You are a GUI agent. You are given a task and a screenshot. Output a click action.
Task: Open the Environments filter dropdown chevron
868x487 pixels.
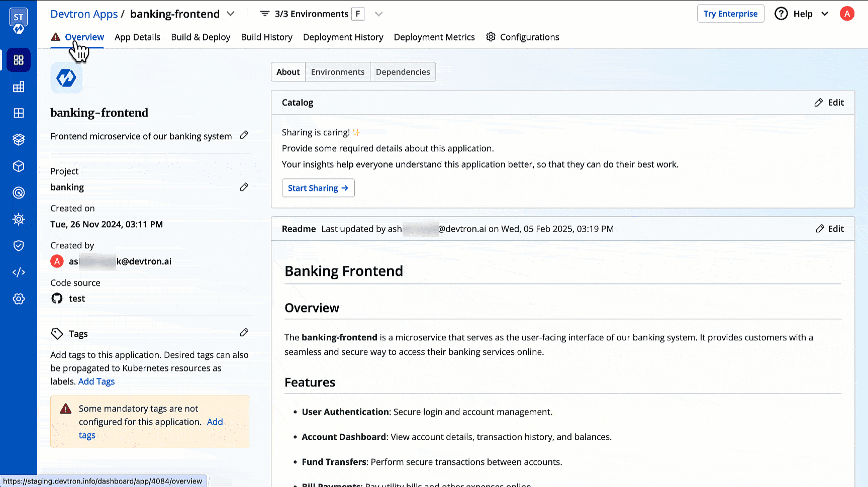coord(378,14)
